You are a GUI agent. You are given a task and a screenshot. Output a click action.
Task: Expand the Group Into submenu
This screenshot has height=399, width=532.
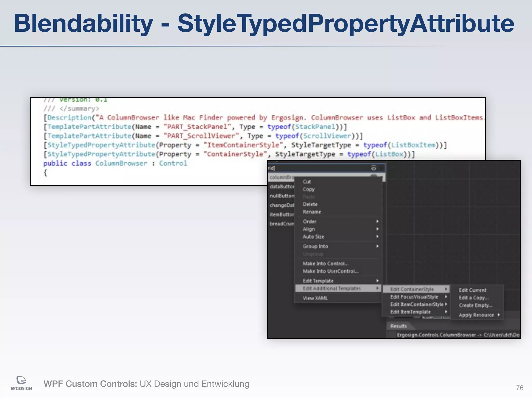(x=338, y=246)
